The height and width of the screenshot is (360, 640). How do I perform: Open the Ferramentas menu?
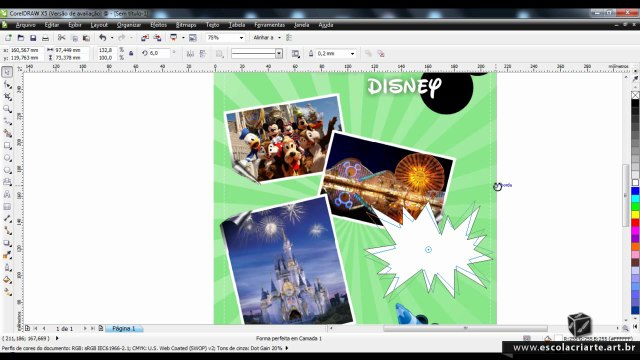click(x=269, y=25)
